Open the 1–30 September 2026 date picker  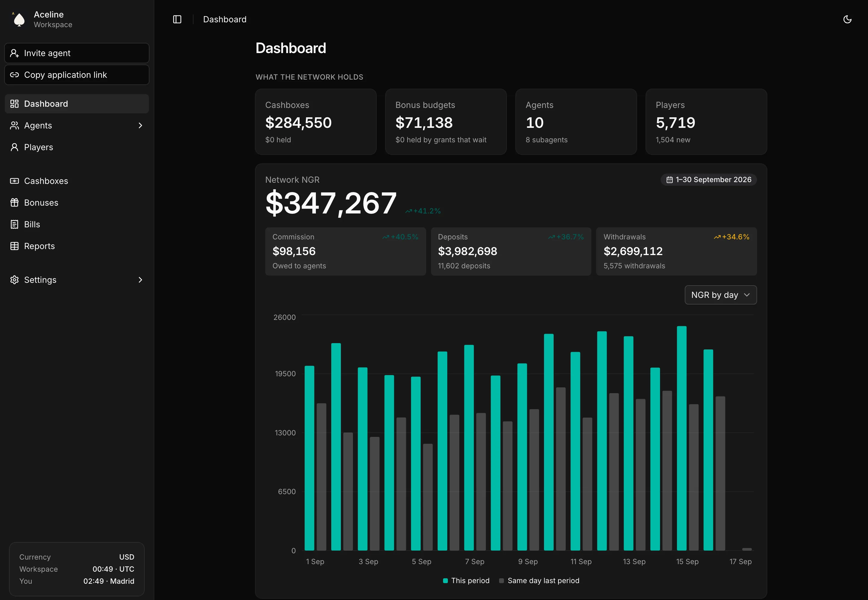click(x=708, y=180)
